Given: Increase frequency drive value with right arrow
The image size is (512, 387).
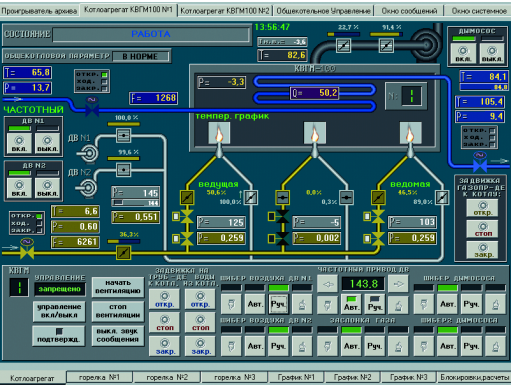Looking at the screenshot, I should click(398, 284).
